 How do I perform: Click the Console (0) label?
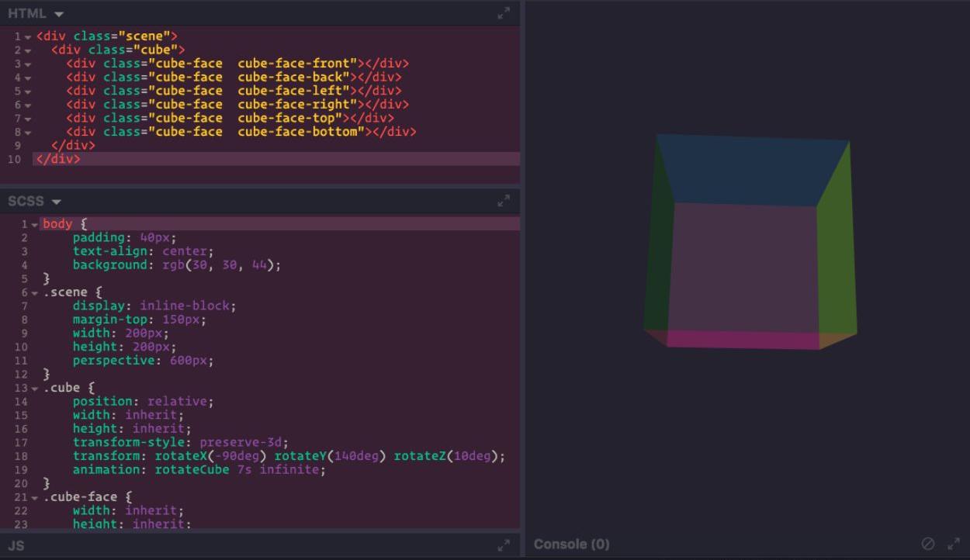(x=571, y=544)
